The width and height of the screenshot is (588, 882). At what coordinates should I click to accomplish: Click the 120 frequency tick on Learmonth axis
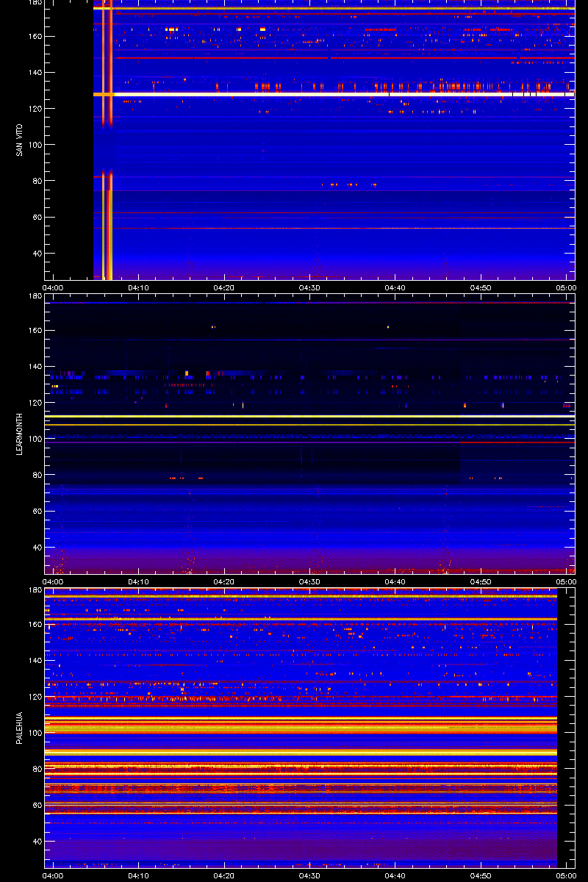(x=35, y=403)
